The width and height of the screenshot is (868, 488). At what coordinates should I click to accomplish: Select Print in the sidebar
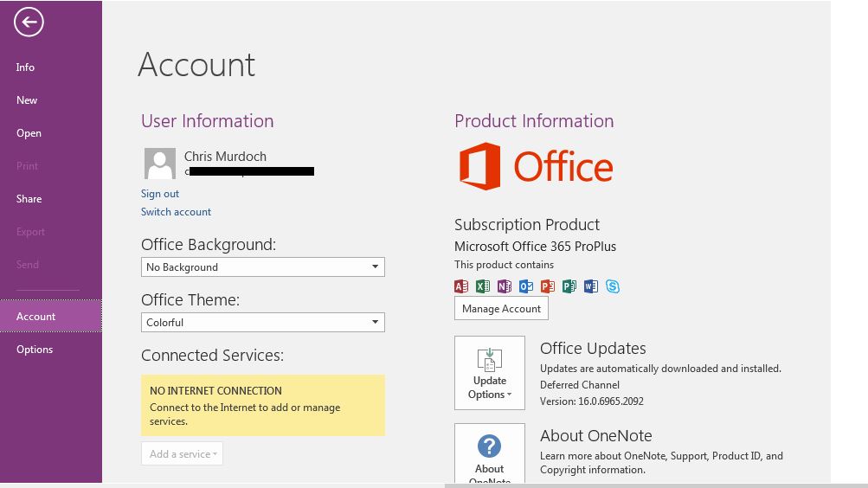pos(51,166)
